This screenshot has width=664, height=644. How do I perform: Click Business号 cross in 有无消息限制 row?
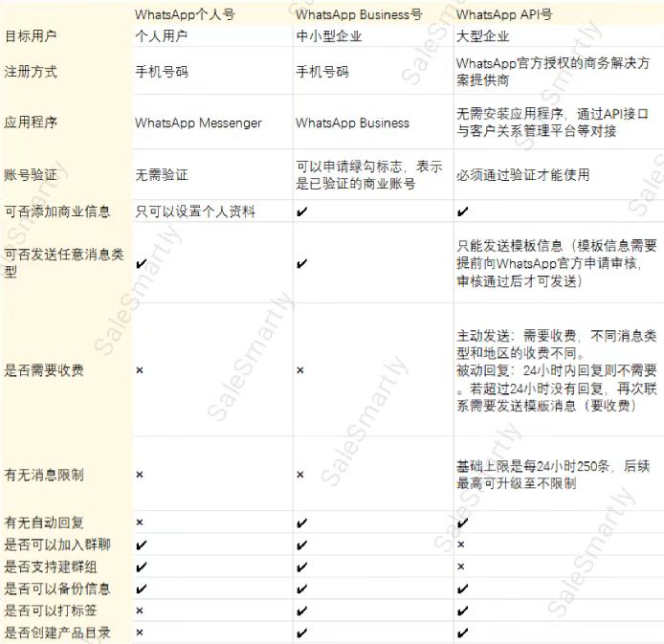(300, 475)
